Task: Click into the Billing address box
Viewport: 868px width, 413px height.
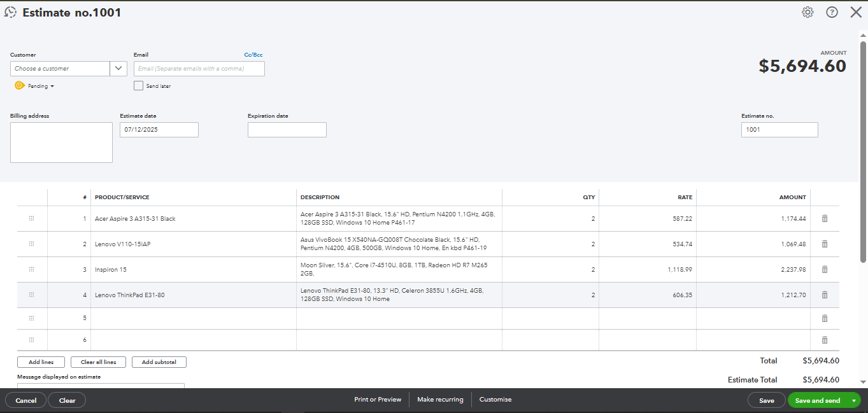Action: 61,143
